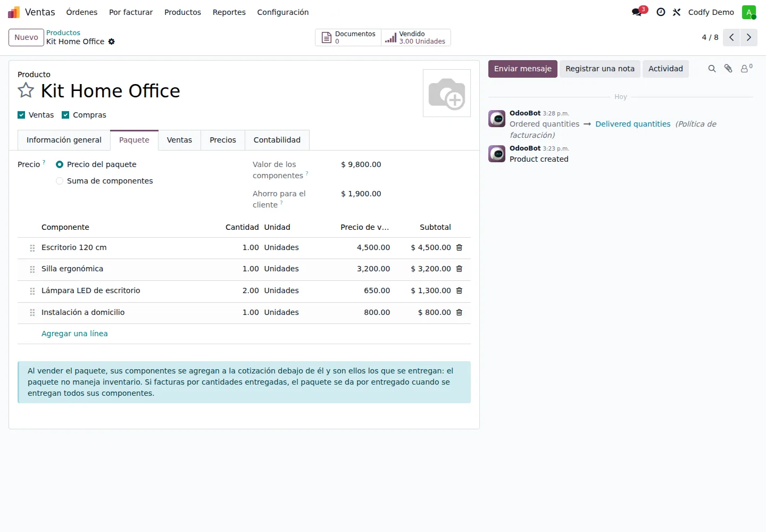Viewport: 766px width, 532px height.
Task: Switch to the Ventas product tab
Action: click(179, 140)
